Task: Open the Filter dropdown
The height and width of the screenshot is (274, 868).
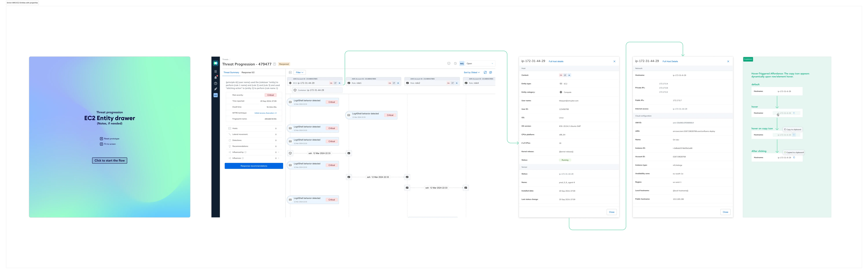Action: coord(300,72)
